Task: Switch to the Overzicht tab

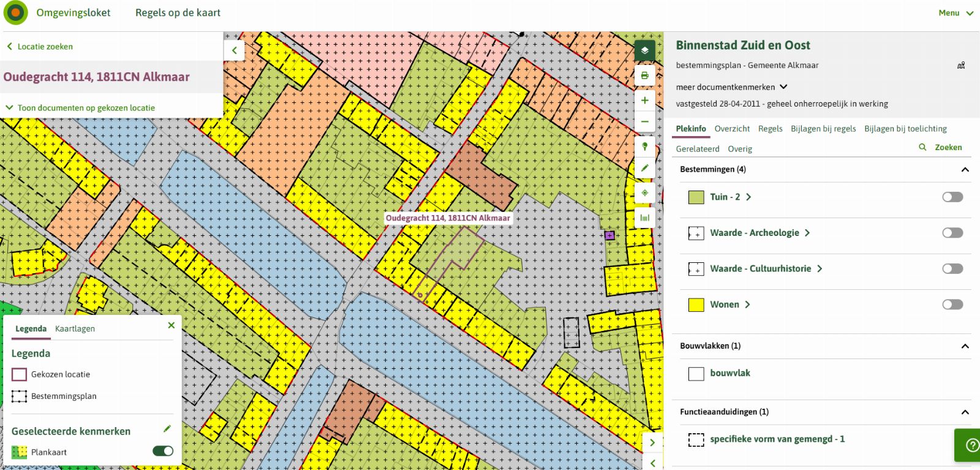Action: 732,129
